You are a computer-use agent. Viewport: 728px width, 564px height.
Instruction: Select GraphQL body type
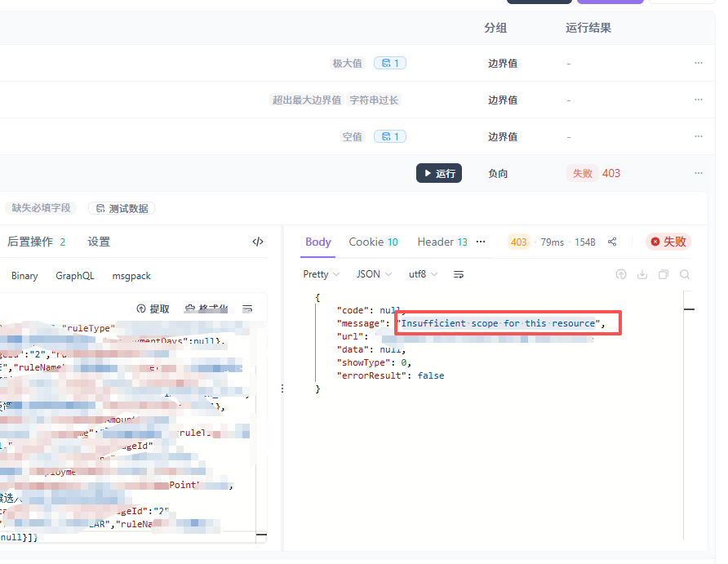click(75, 276)
